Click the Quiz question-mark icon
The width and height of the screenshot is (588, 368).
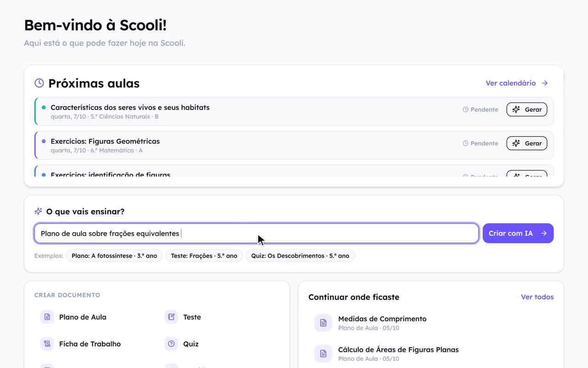pos(171,344)
